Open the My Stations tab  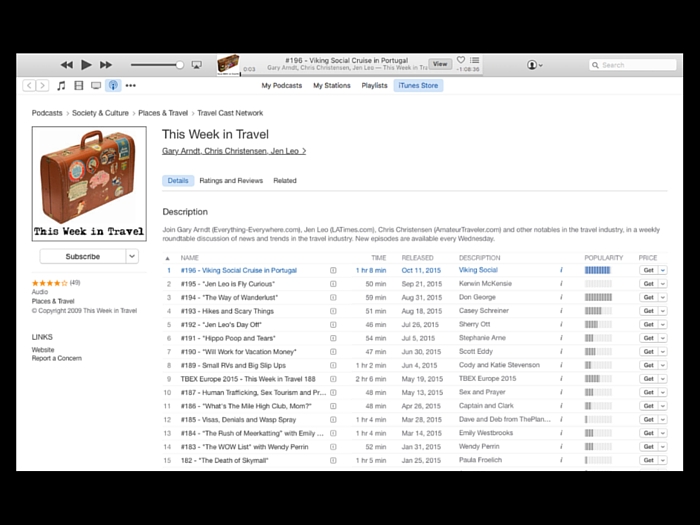point(332,85)
